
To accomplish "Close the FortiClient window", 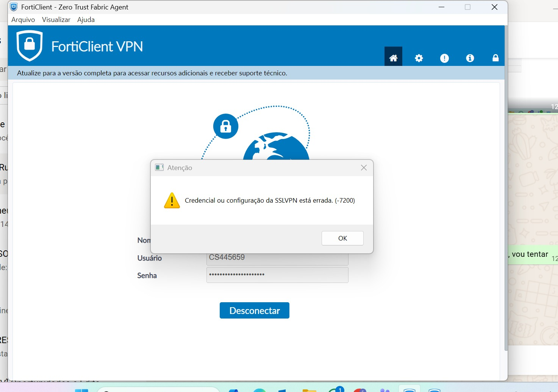I will coord(494,7).
